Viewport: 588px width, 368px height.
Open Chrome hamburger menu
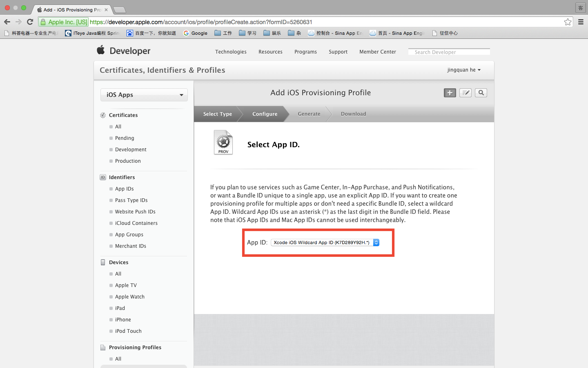581,22
